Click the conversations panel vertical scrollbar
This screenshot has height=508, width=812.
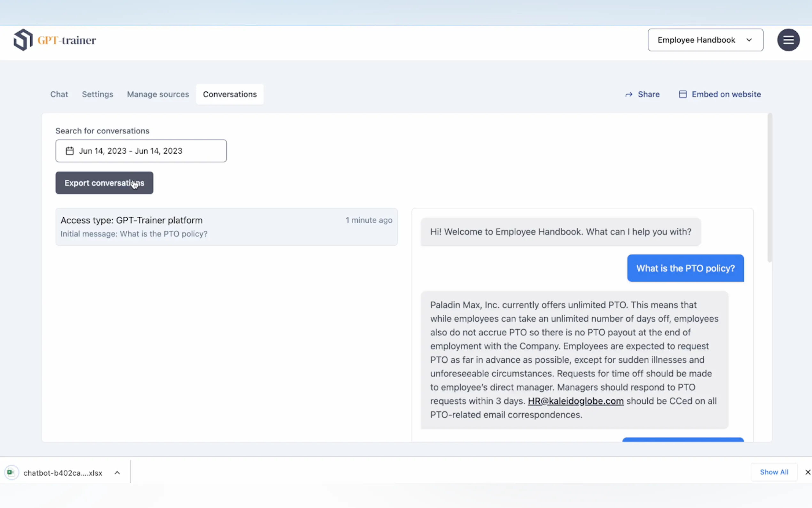769,188
